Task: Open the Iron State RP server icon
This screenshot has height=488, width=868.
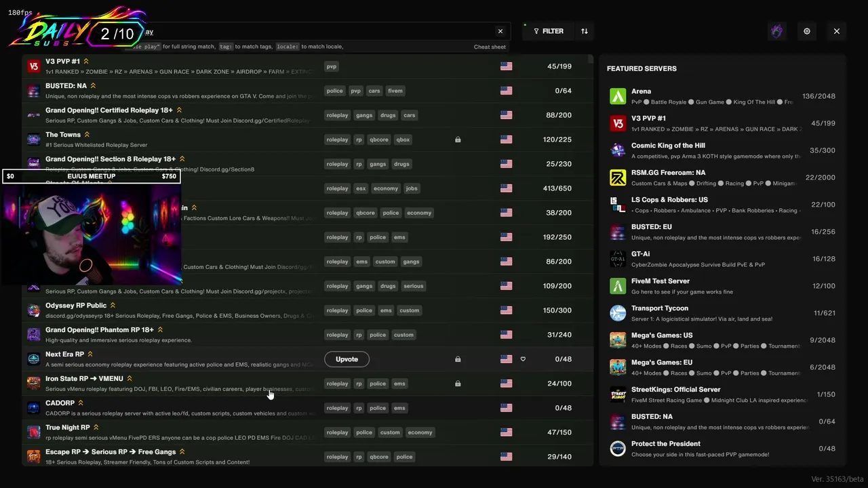Action: pos(33,384)
